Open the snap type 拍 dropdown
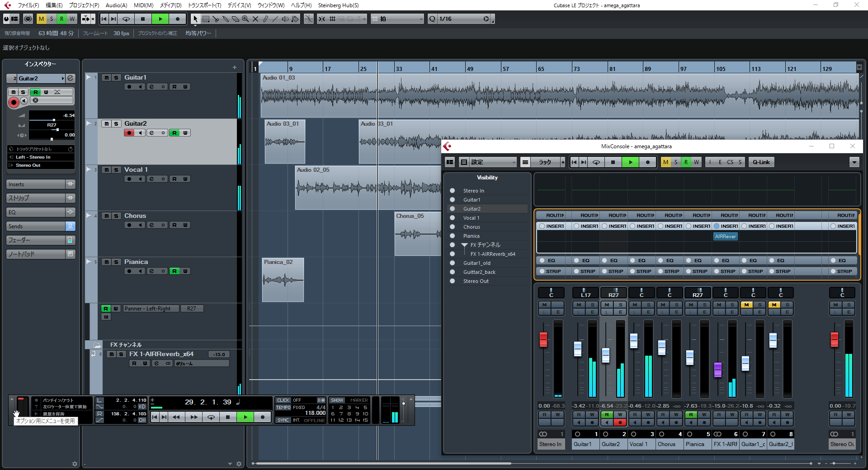Image resolution: width=868 pixels, height=470 pixels. coord(397,19)
